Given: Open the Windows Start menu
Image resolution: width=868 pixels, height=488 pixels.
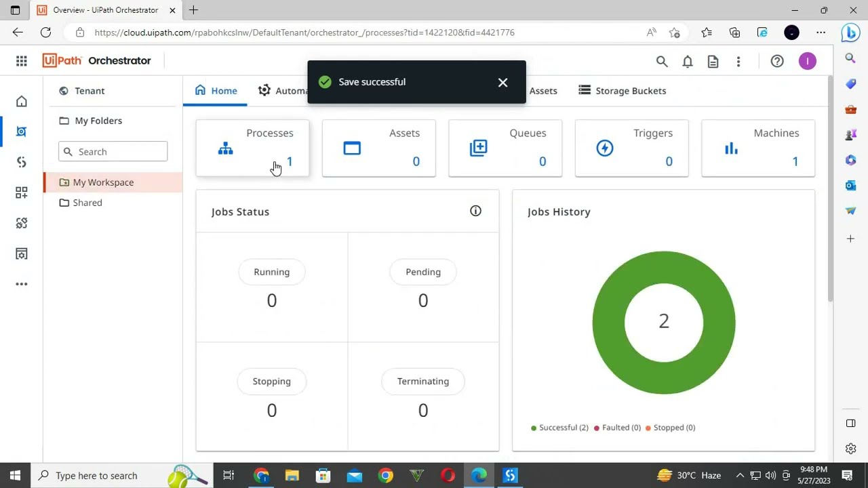Looking at the screenshot, I should click(x=15, y=476).
